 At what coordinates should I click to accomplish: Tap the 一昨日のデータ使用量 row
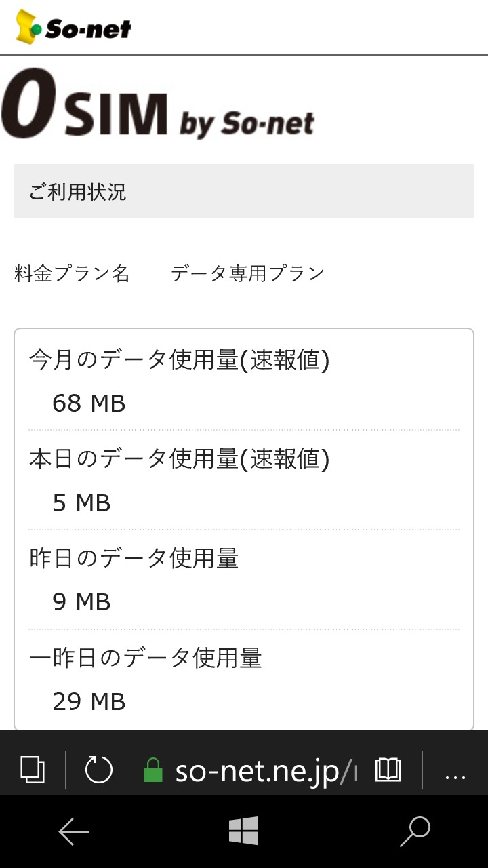146,658
